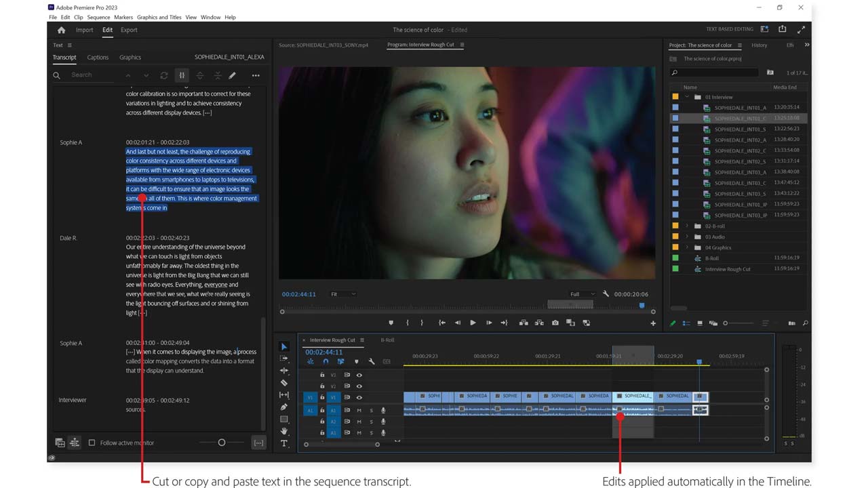Open the Timeline Display Settings wrench
Image resolution: width=868 pixels, height=488 pixels.
pos(372,361)
